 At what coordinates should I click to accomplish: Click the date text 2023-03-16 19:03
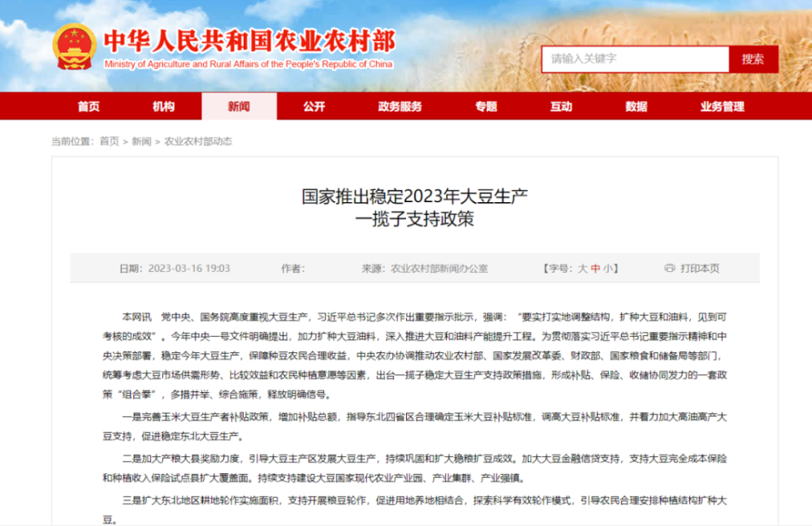(x=189, y=268)
